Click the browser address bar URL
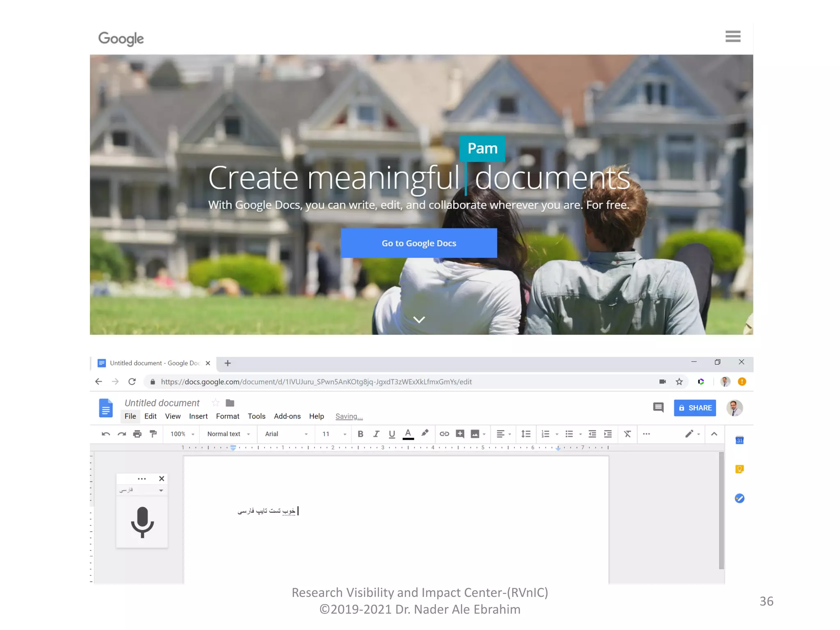Image resolution: width=840 pixels, height=630 pixels. (316, 382)
